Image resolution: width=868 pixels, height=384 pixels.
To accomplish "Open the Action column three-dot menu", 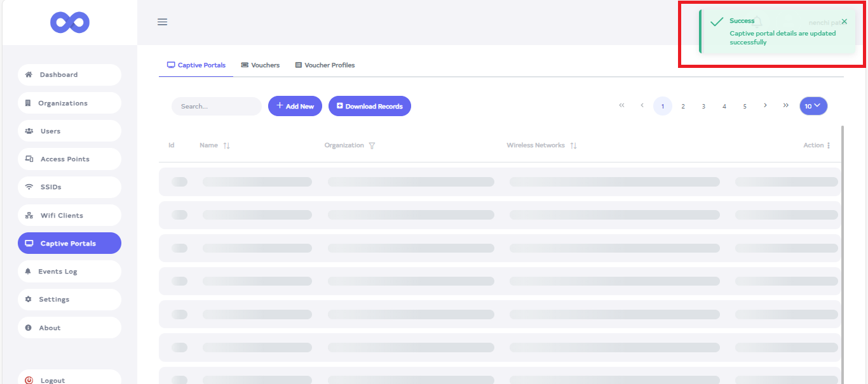I will (829, 145).
